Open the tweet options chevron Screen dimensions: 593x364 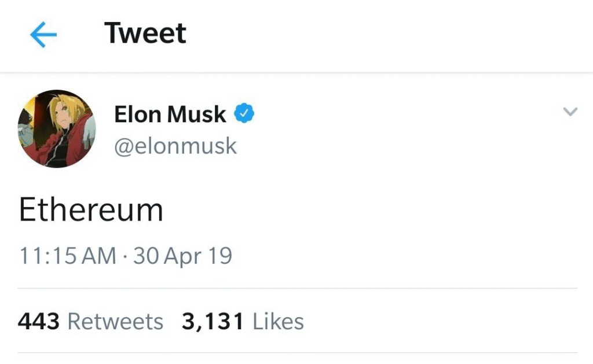point(570,112)
